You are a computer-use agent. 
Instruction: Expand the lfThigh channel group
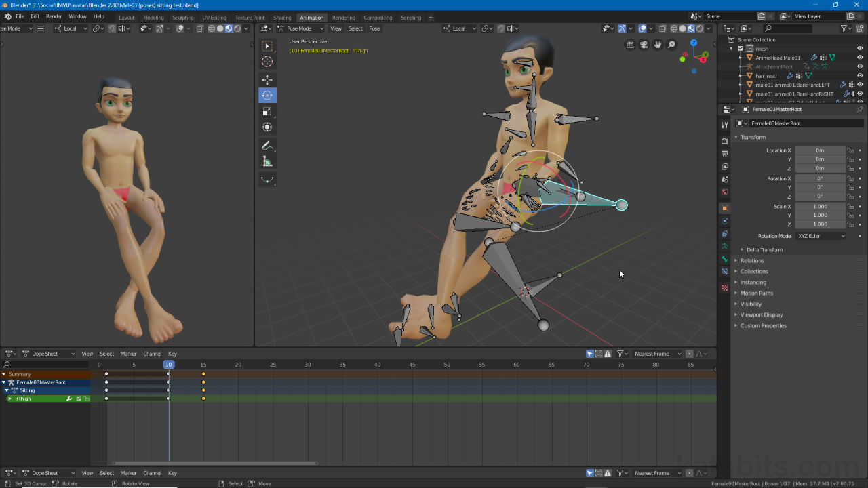pos(9,399)
